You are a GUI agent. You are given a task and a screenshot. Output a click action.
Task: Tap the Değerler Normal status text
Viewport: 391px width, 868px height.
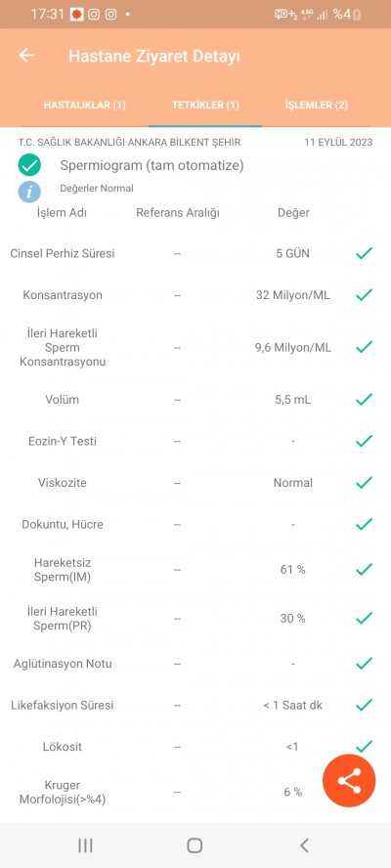[97, 189]
